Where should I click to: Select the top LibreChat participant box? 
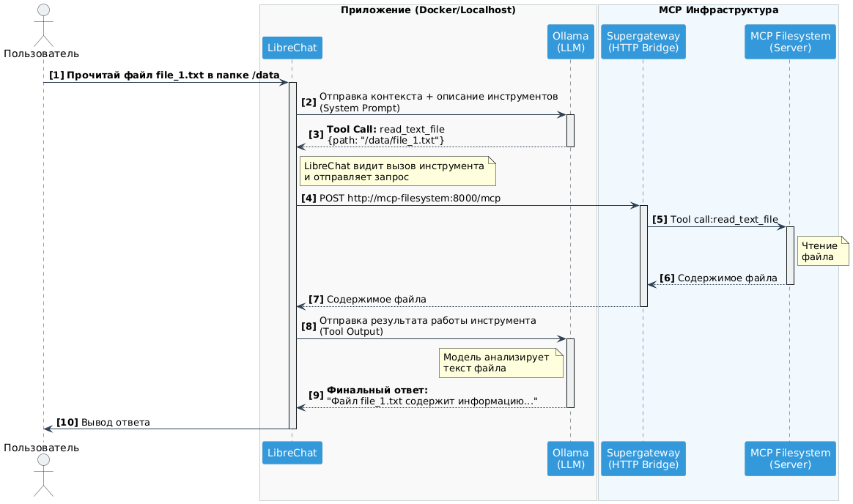292,47
